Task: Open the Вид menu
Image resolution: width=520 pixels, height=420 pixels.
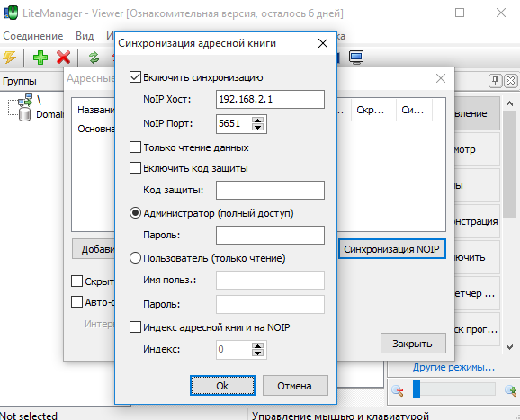Action: pos(85,36)
